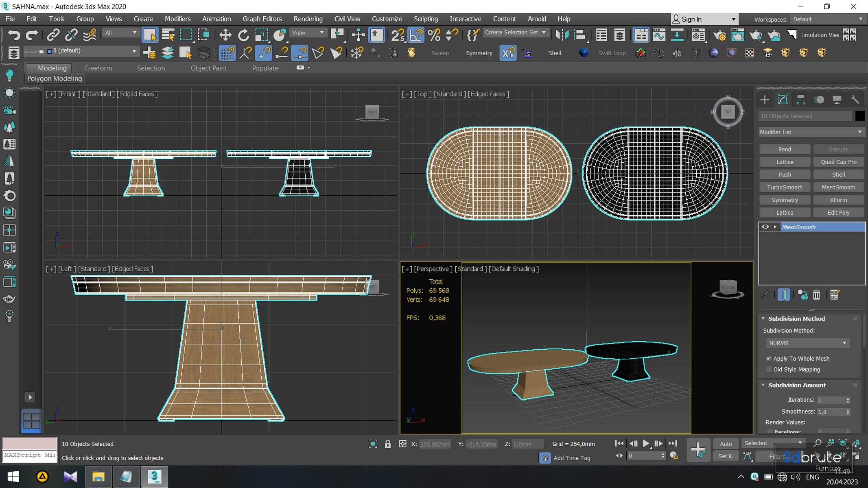Choose the Select and Scale tool
868x488 pixels.
pos(261,35)
